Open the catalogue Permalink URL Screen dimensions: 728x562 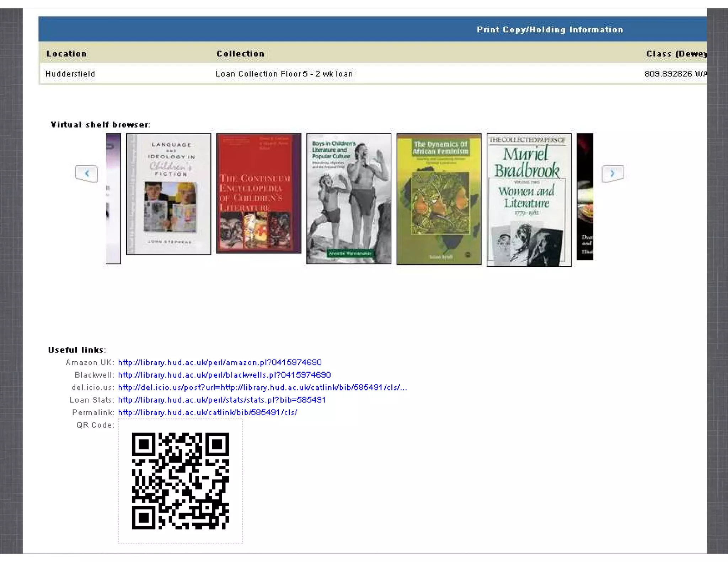click(x=208, y=412)
